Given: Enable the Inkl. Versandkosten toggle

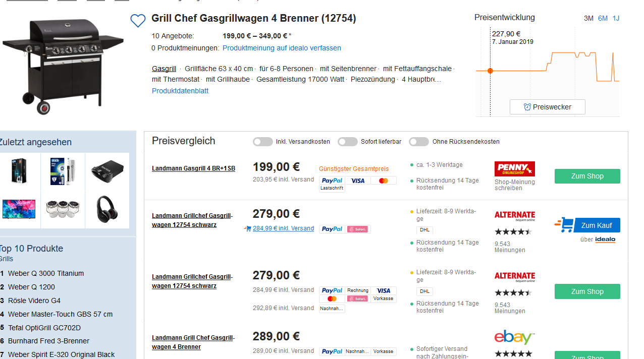Looking at the screenshot, I should click(x=263, y=142).
